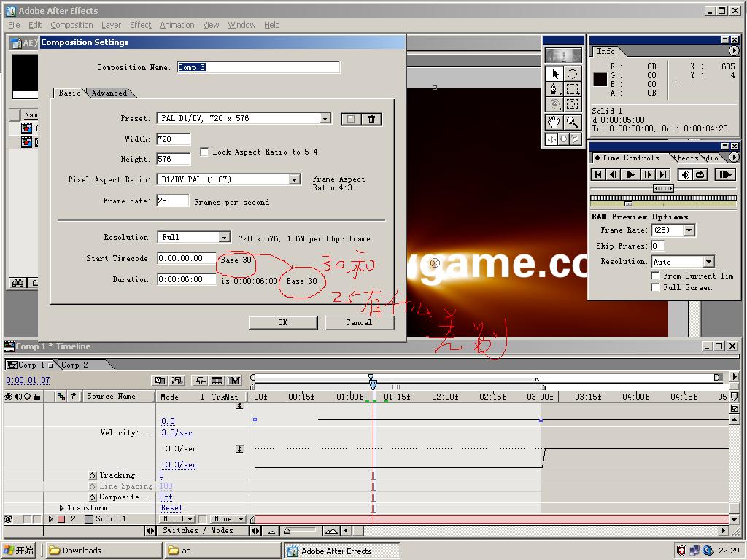This screenshot has width=747, height=560.
Task: Toggle loop playback button in Time Controls
Action: [700, 175]
